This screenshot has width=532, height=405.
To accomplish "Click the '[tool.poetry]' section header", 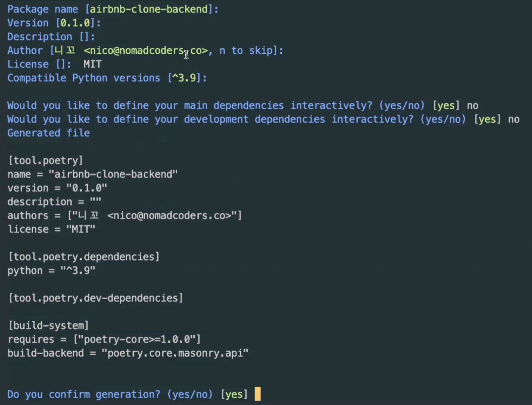I will point(45,160).
